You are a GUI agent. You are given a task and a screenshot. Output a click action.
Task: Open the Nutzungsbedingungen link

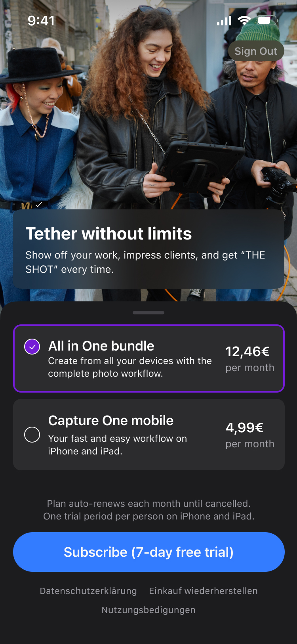tap(148, 610)
